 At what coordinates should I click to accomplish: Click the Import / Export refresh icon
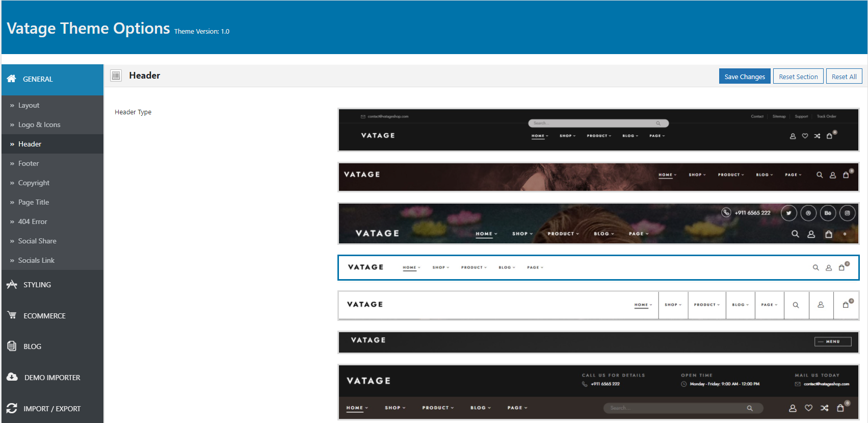pos(12,408)
